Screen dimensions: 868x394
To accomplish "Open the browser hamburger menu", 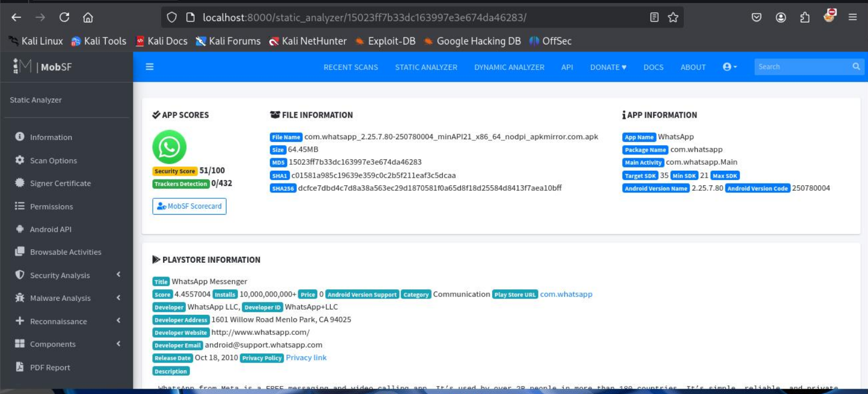I will (852, 17).
